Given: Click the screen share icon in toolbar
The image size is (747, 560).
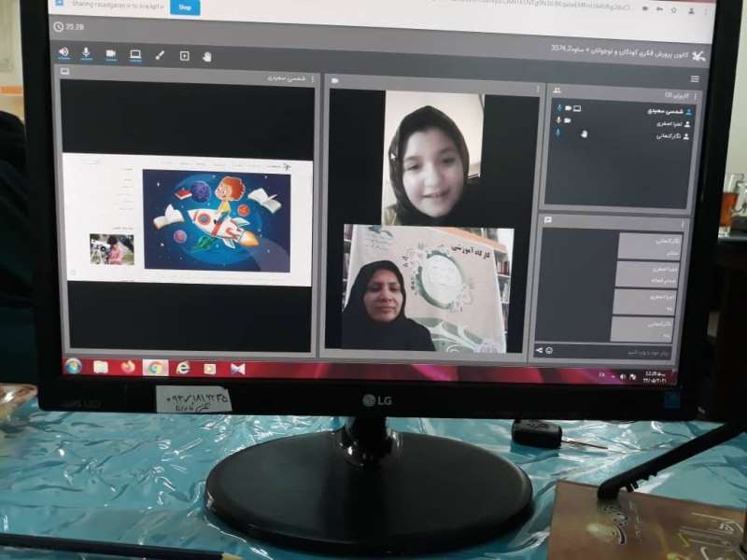Looking at the screenshot, I should point(135,55).
